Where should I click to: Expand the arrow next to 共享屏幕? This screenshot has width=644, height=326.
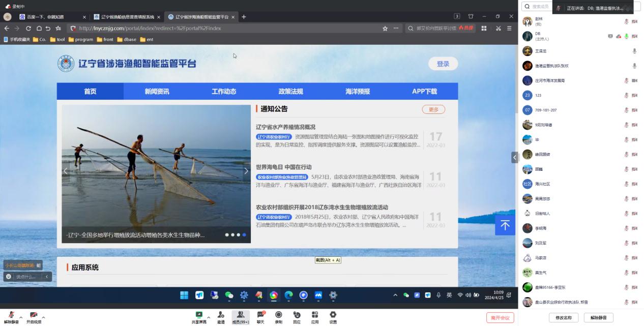209,318
